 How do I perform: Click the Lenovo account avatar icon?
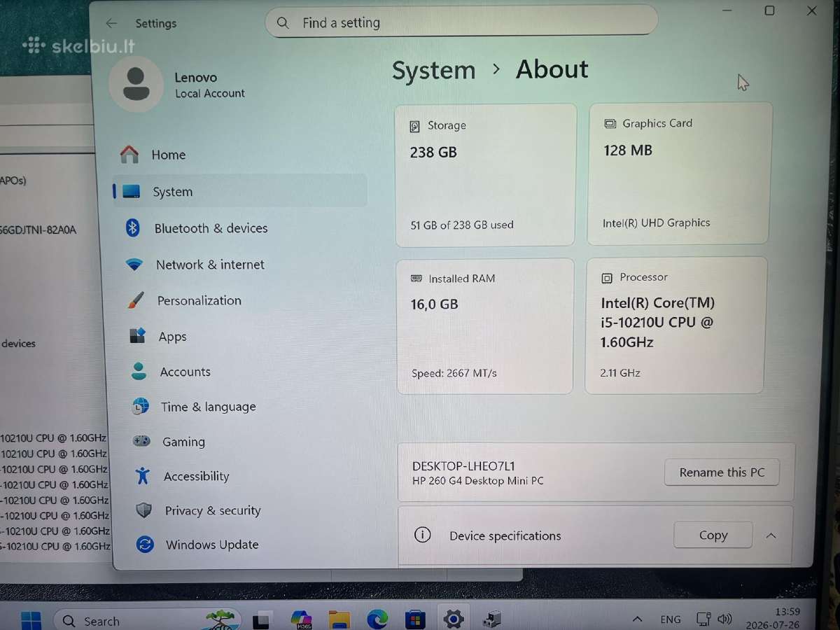pos(136,84)
